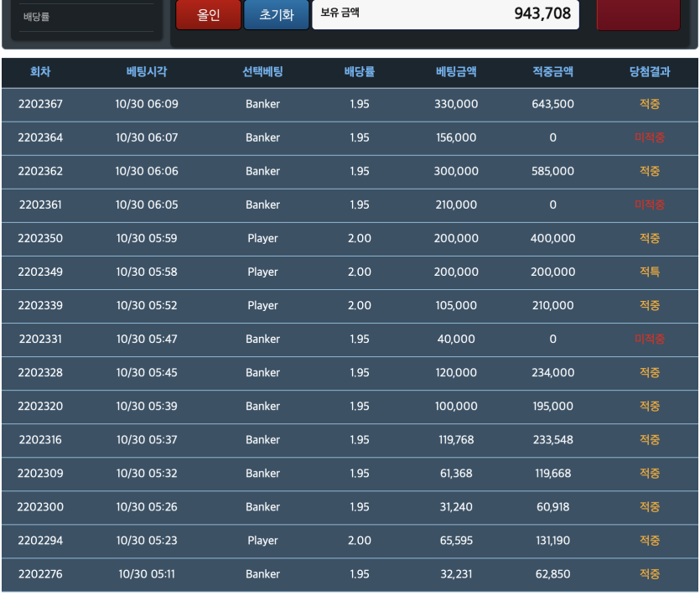Viewport: 700px width, 596px height.
Task: Click the 적특 result for round 2202349
Action: (x=650, y=272)
